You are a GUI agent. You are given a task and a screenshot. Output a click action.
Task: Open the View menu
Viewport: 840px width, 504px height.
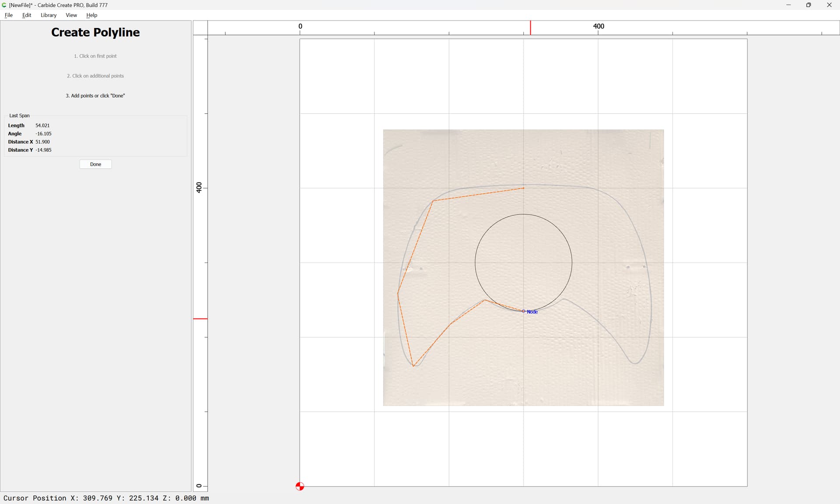tap(71, 15)
